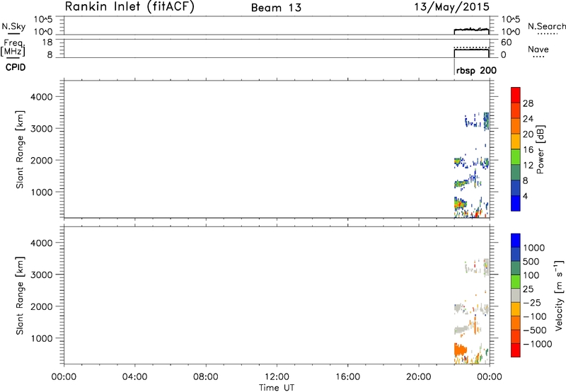
Task: Click the '28' power scale label
Action: coord(528,103)
